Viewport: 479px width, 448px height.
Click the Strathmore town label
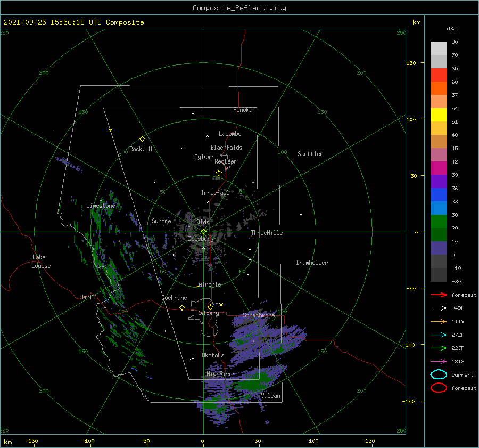(x=259, y=315)
